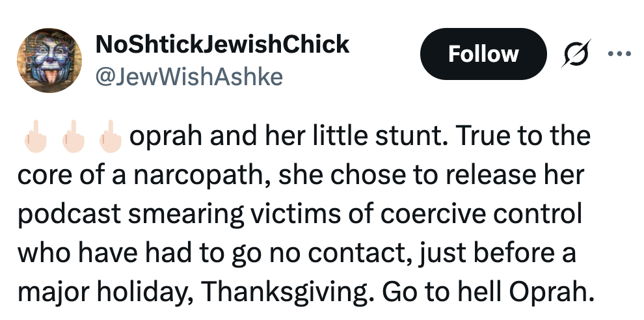This screenshot has width=644, height=320.
Task: Click the NoShtickJewishChick profile avatar
Action: tap(48, 63)
